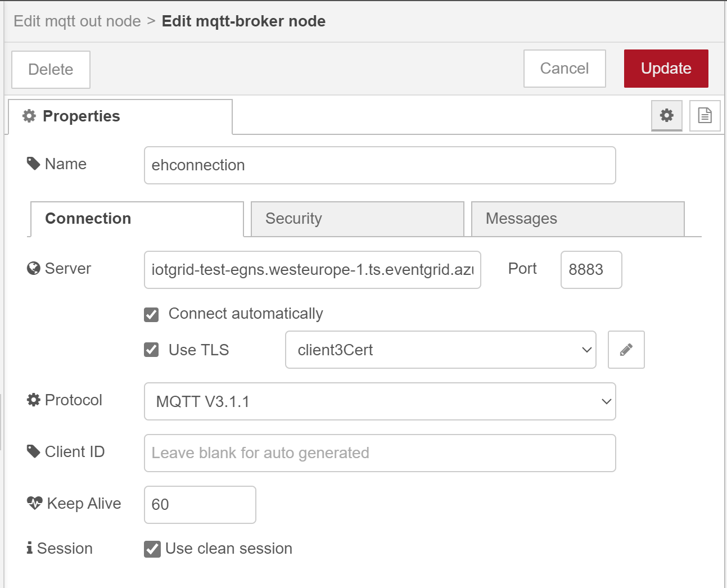Expand the Protocol MQTT V3.1.1 dropdown

tap(380, 401)
